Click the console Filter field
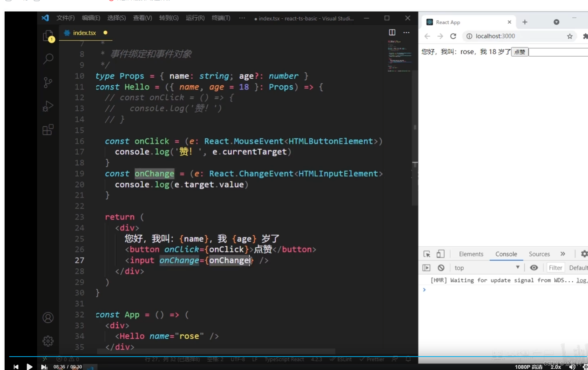The image size is (588, 370). pos(555,268)
